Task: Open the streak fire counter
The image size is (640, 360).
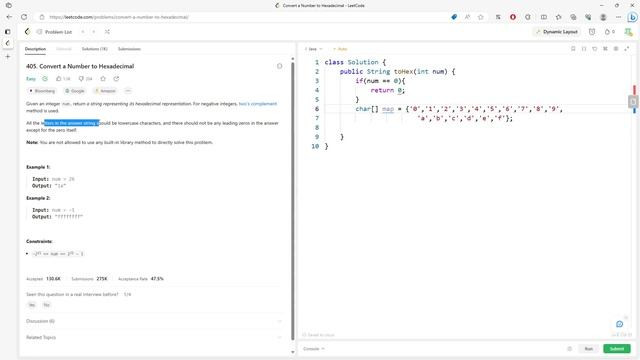Action: [609, 32]
